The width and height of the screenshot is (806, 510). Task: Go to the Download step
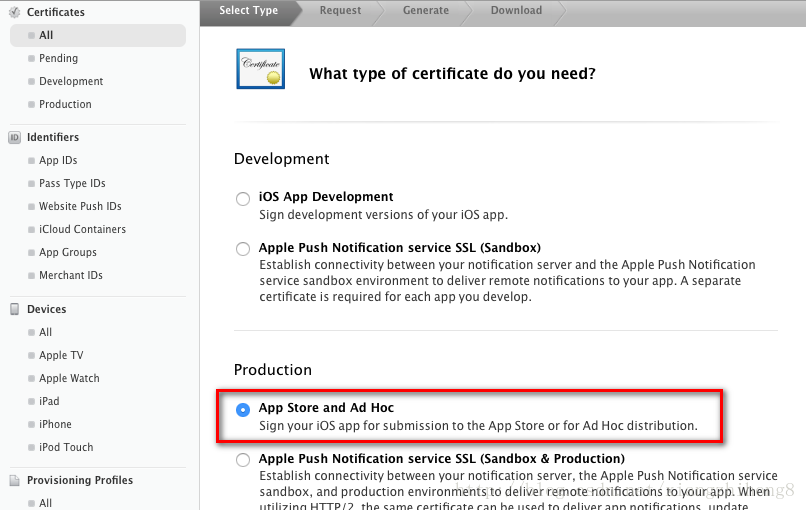tap(516, 10)
